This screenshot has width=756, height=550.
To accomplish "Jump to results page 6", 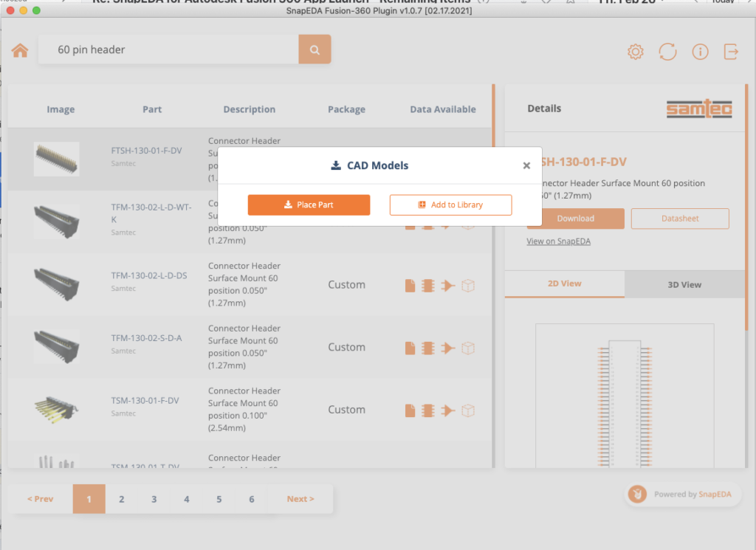I will click(252, 499).
